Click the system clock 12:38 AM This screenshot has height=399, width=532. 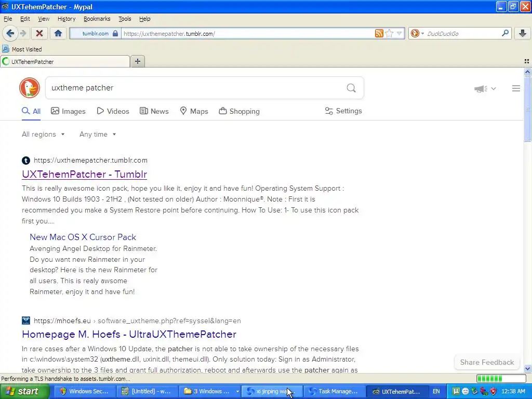pos(513,391)
